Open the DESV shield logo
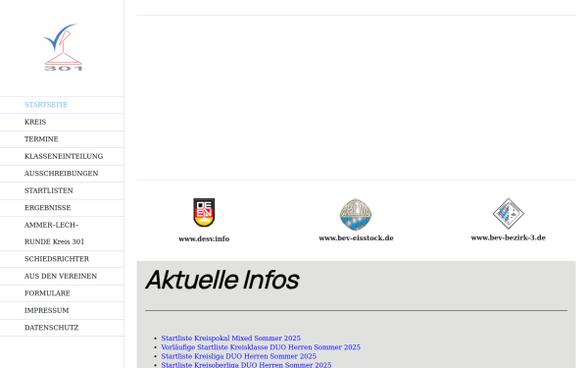 (x=204, y=213)
